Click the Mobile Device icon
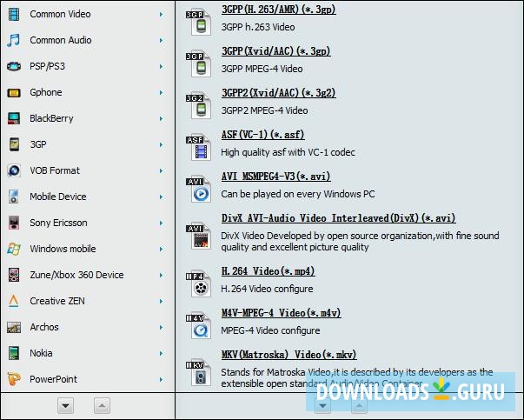This screenshot has width=524, height=420. click(14, 197)
